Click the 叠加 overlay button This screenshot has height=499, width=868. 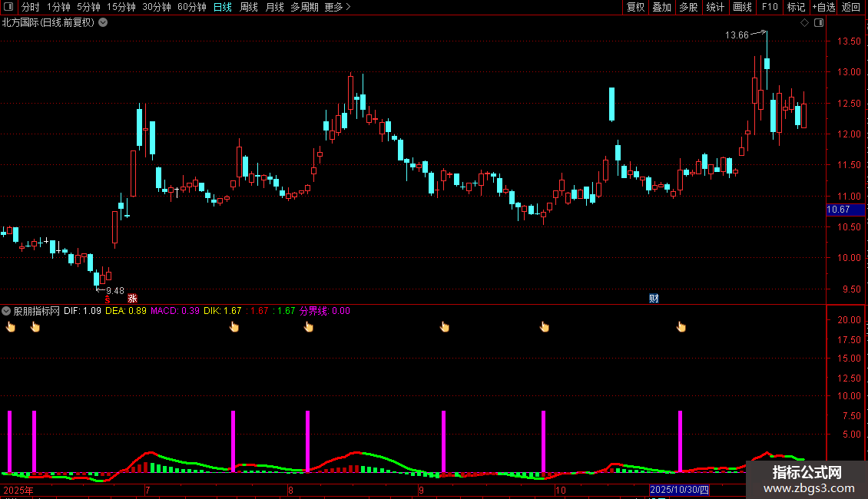pyautogui.click(x=661, y=7)
